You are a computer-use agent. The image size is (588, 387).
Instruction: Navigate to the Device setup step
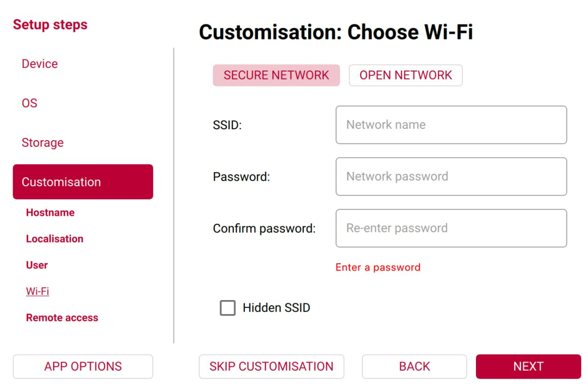pyautogui.click(x=40, y=63)
